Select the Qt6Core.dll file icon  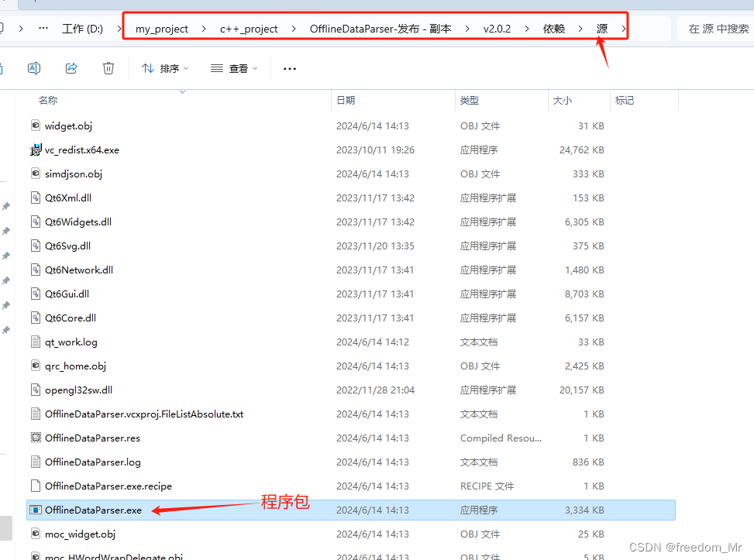tap(36, 318)
